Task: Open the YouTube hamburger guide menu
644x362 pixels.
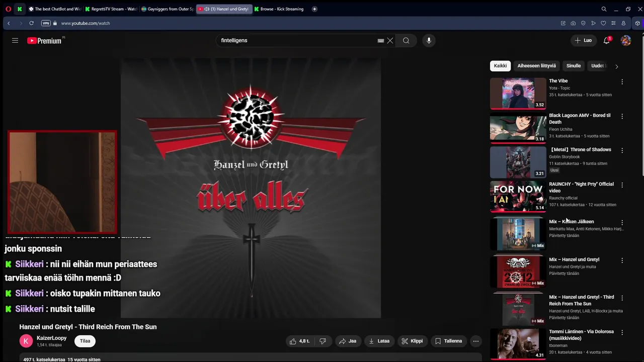Action: (x=15, y=40)
